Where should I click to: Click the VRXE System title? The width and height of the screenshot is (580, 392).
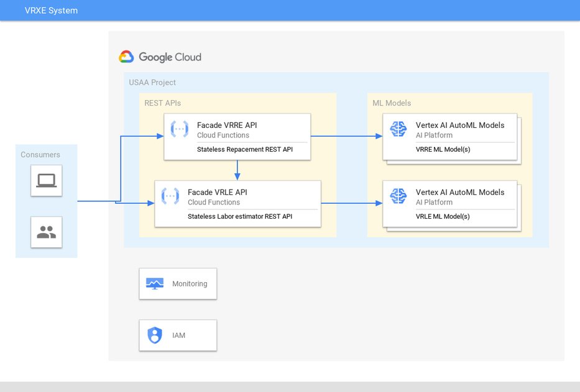tap(51, 11)
